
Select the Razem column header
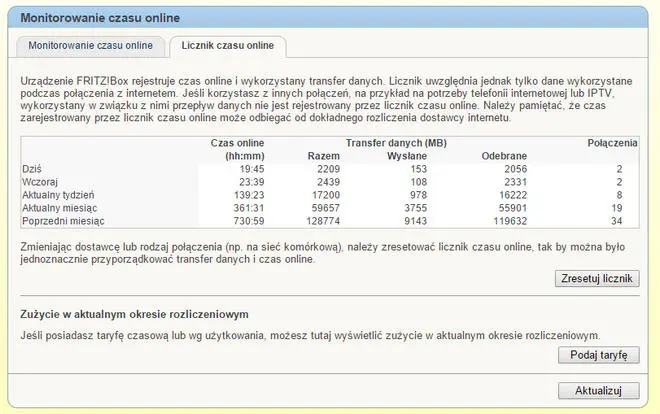[325, 156]
